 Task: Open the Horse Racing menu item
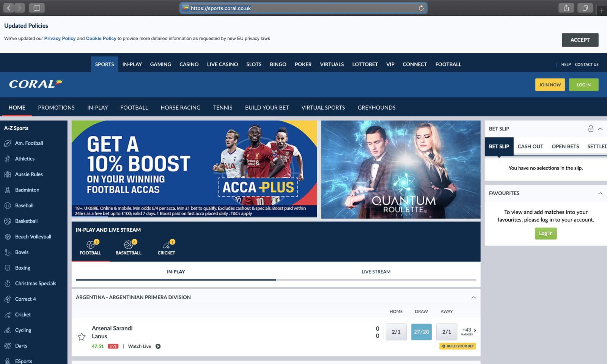tap(180, 107)
